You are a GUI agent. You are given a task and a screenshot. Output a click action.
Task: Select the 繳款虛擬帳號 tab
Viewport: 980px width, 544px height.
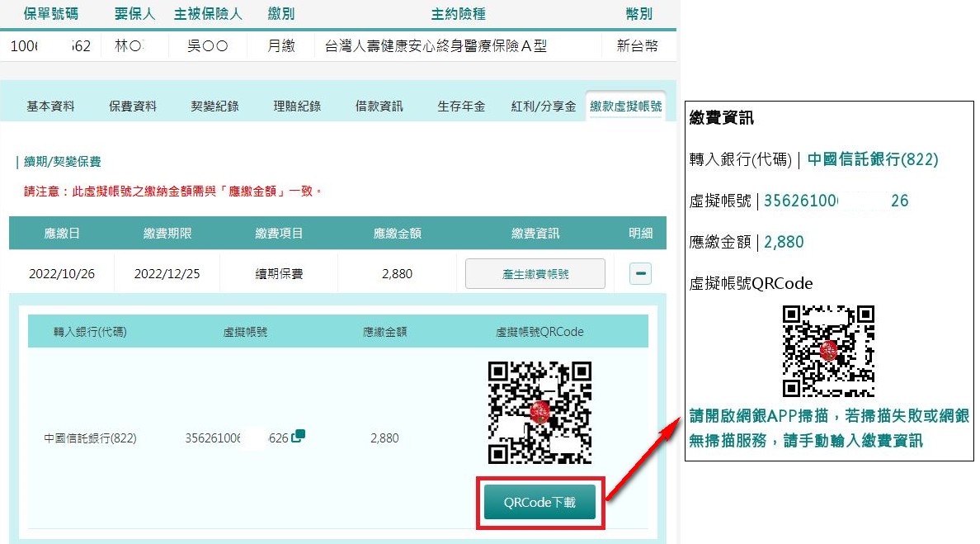(625, 106)
